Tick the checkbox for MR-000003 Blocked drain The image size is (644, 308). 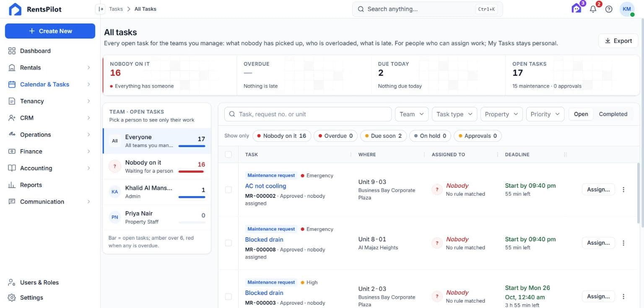229,297
